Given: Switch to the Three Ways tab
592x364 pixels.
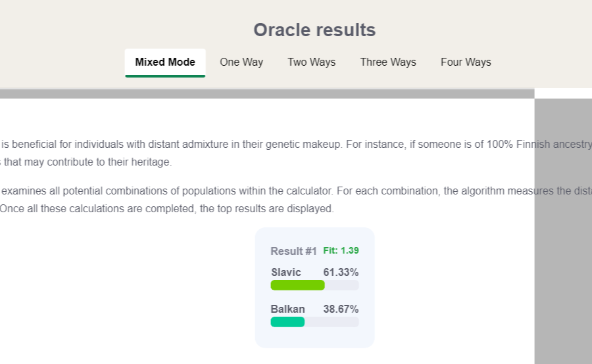Looking at the screenshot, I should pos(388,62).
